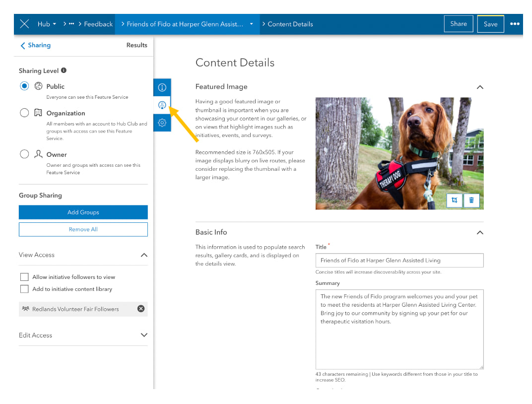Viewport: 532px width, 404px height.
Task: Select the Sharing panel icon in the toolbar
Action: (x=162, y=105)
